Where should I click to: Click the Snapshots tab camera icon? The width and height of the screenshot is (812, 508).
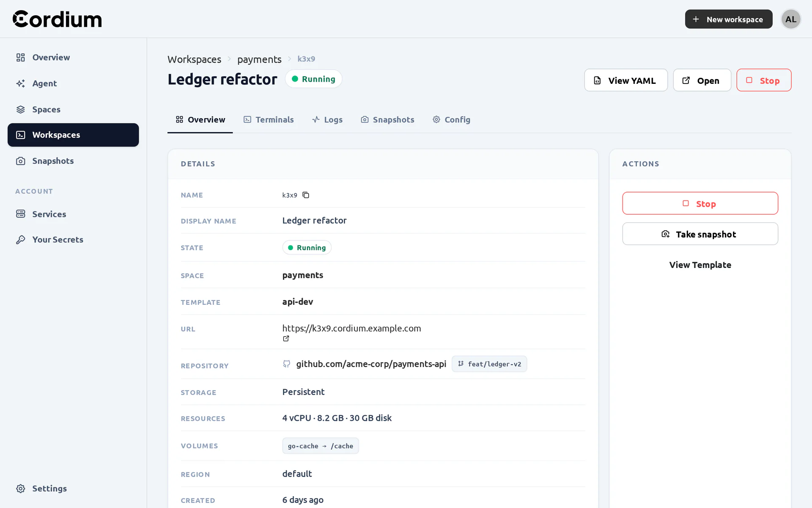(x=365, y=120)
